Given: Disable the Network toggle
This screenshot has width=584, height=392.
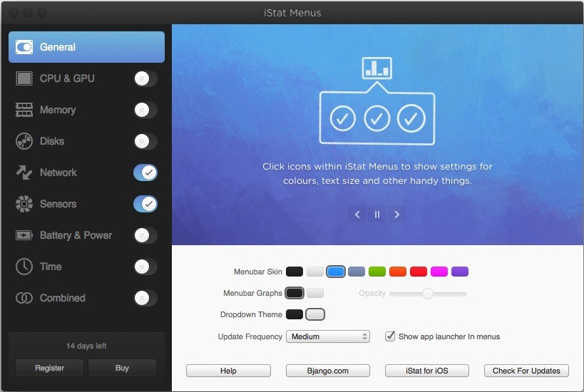Looking at the screenshot, I should (145, 172).
